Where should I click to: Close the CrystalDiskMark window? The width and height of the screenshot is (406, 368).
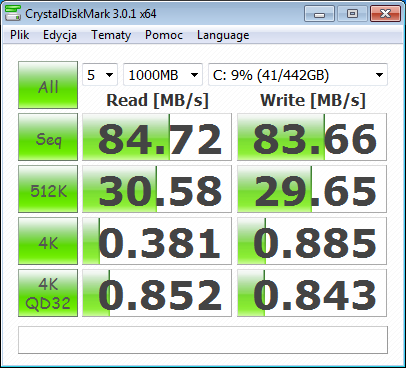click(x=385, y=14)
